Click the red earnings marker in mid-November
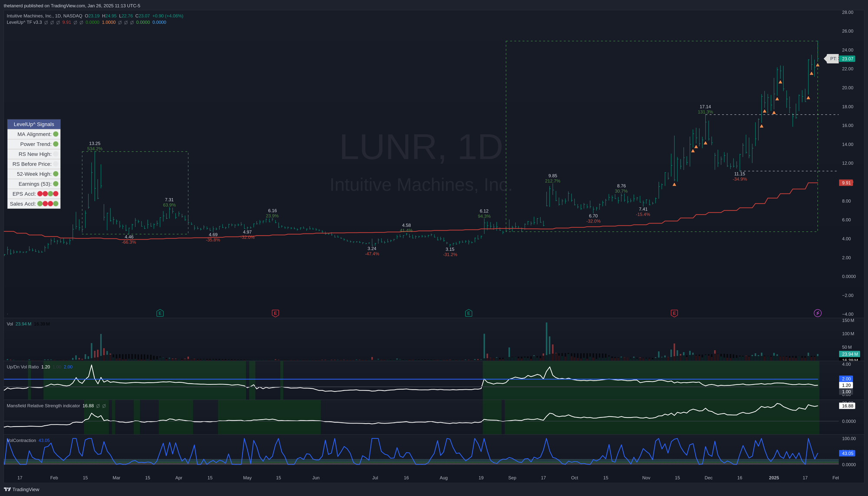The width and height of the screenshot is (868, 496). click(674, 313)
